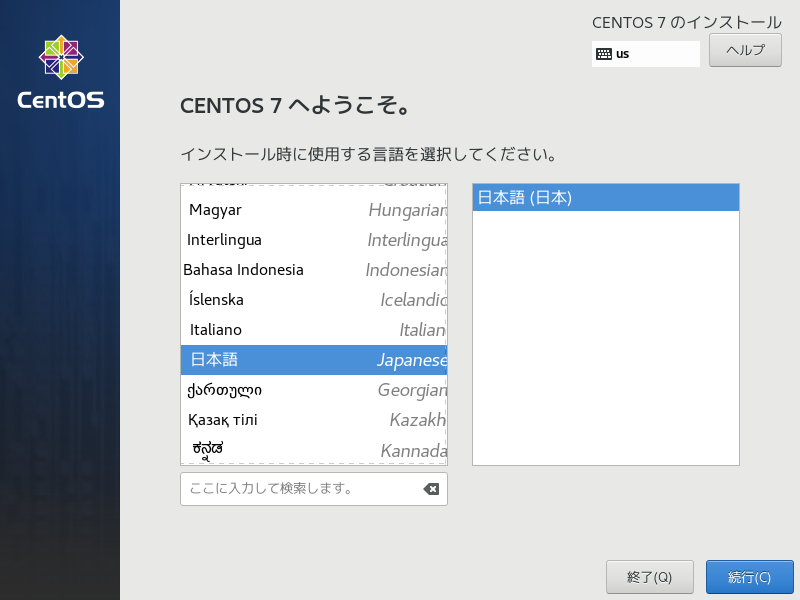Open the us keyboard layout indicator

(x=645, y=54)
